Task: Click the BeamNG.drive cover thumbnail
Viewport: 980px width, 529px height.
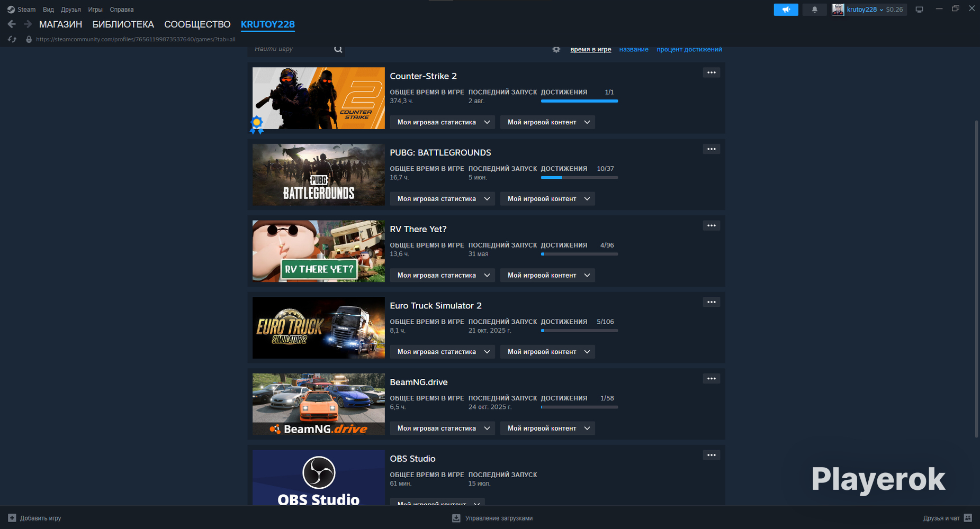Action: pos(319,404)
